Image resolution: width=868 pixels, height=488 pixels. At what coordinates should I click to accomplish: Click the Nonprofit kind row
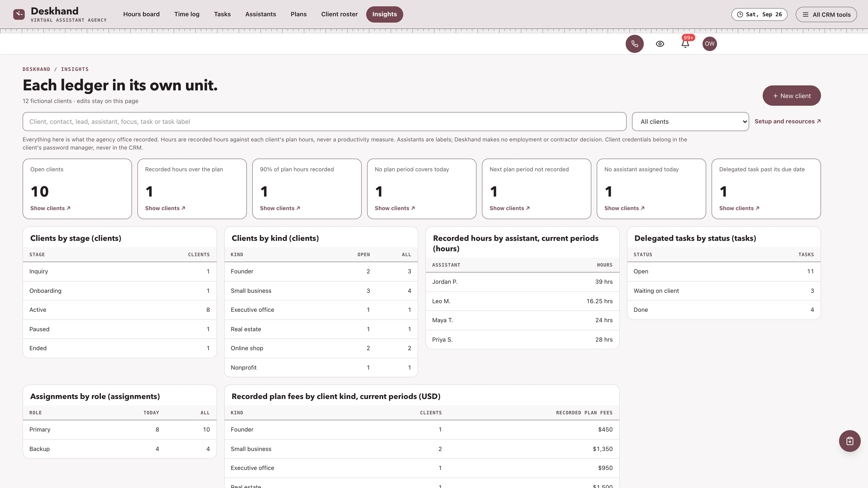[x=321, y=367]
